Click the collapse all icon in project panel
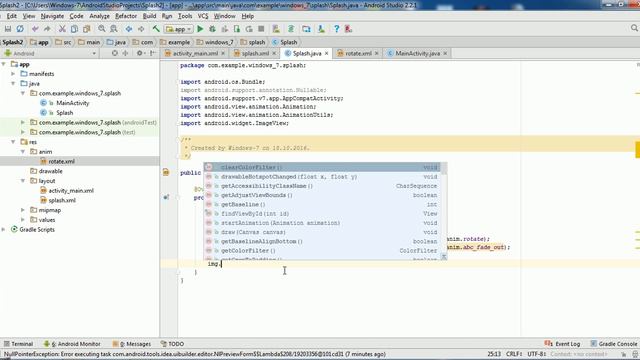The image size is (640, 360). pyautogui.click(x=125, y=53)
